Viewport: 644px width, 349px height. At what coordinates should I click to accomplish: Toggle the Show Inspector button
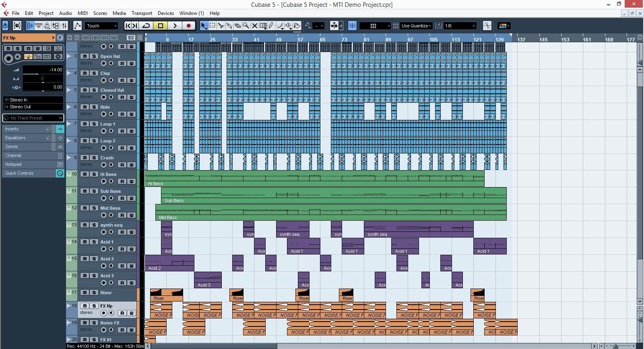[x=30, y=26]
